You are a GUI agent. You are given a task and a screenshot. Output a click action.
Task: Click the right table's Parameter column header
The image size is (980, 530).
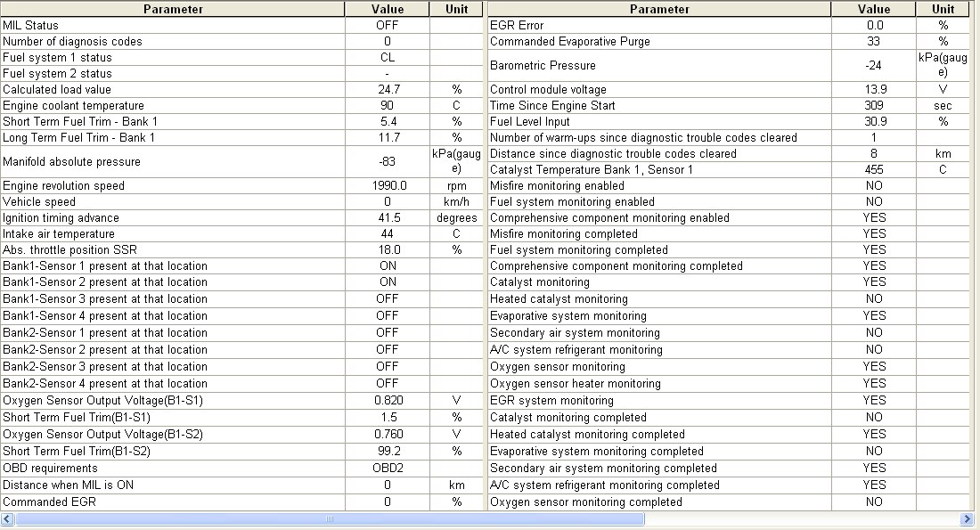[x=659, y=9]
